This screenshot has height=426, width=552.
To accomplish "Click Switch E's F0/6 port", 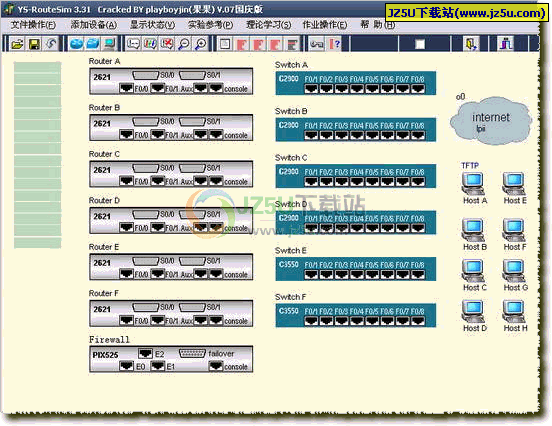I will 387,274.
